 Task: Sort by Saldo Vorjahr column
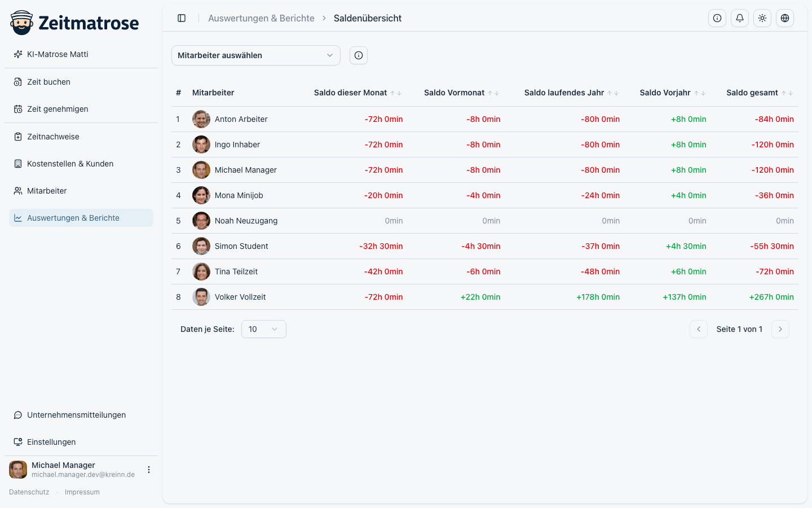pos(673,93)
